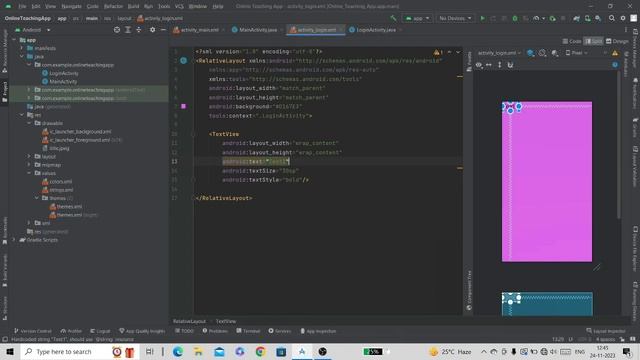Click the Sync Project with Gradle icon
This screenshot has width=640, height=360.
[x=576, y=18]
